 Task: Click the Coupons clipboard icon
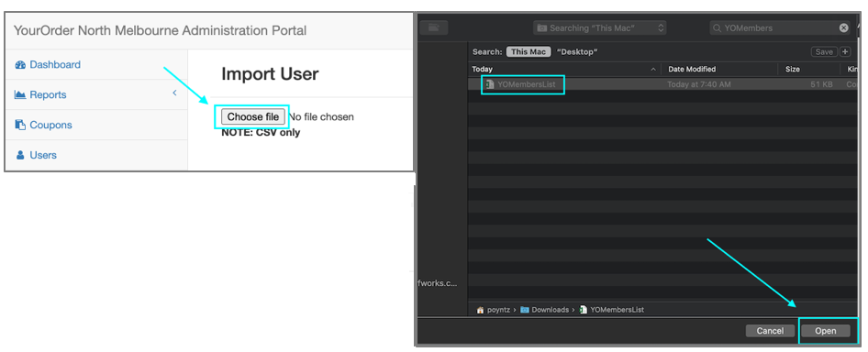20,125
